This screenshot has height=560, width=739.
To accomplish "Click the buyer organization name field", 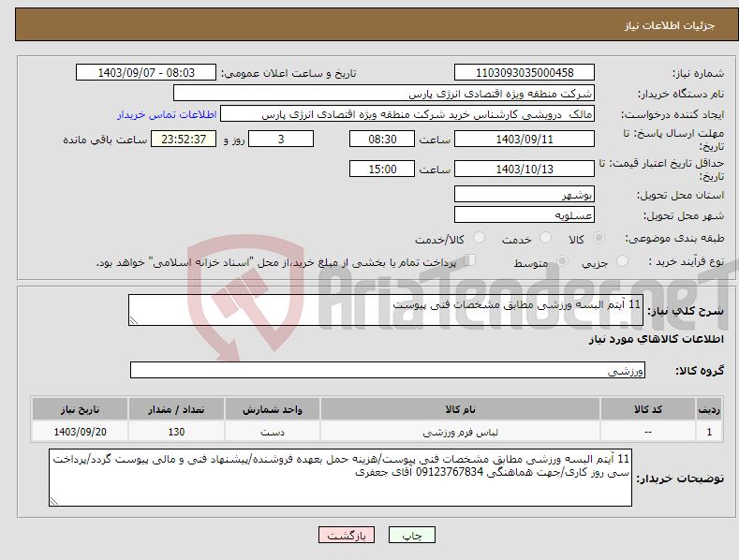I will (x=384, y=94).
